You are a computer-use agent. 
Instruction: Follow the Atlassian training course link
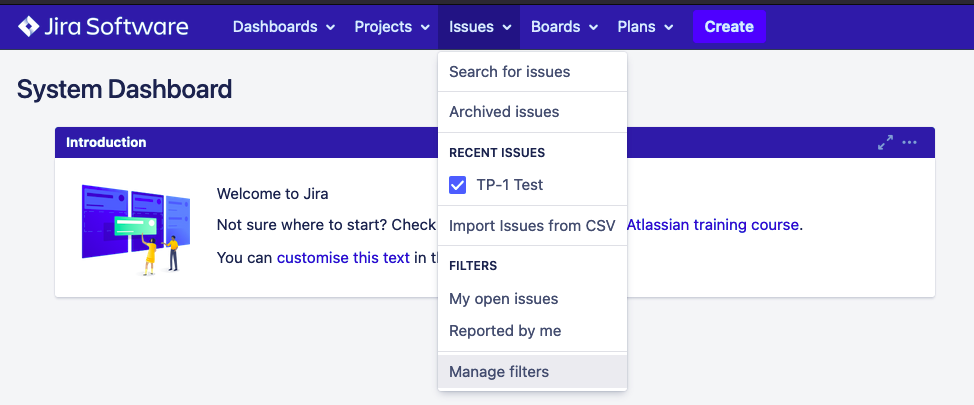(x=712, y=225)
